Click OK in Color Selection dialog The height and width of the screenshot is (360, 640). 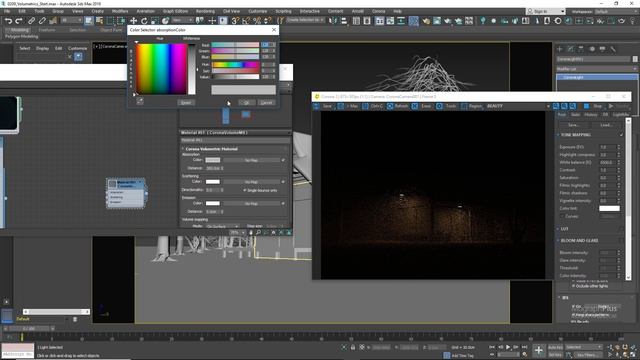247,102
